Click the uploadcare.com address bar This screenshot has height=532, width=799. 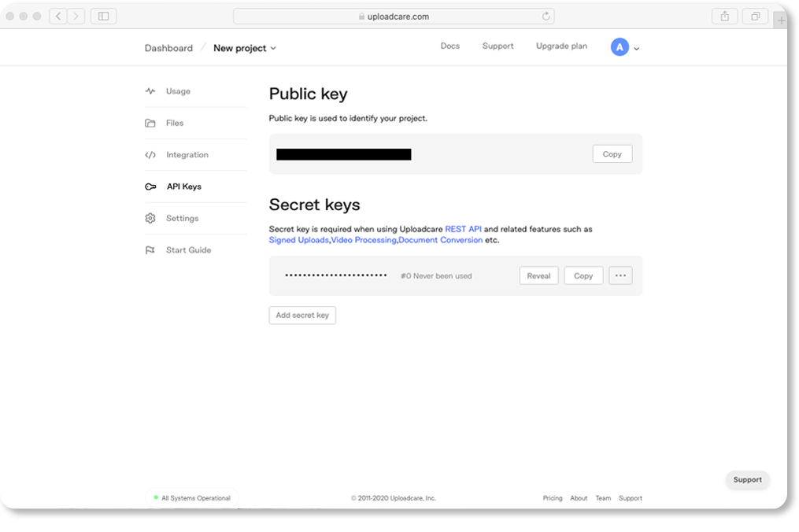(394, 16)
